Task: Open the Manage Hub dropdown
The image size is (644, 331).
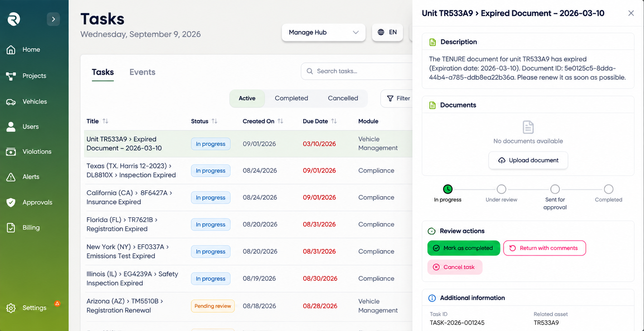Action: click(323, 32)
